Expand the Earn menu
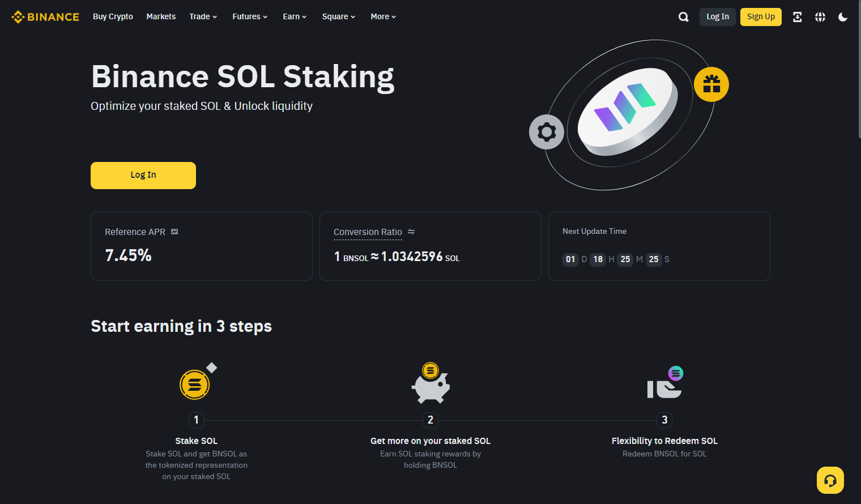 click(295, 16)
